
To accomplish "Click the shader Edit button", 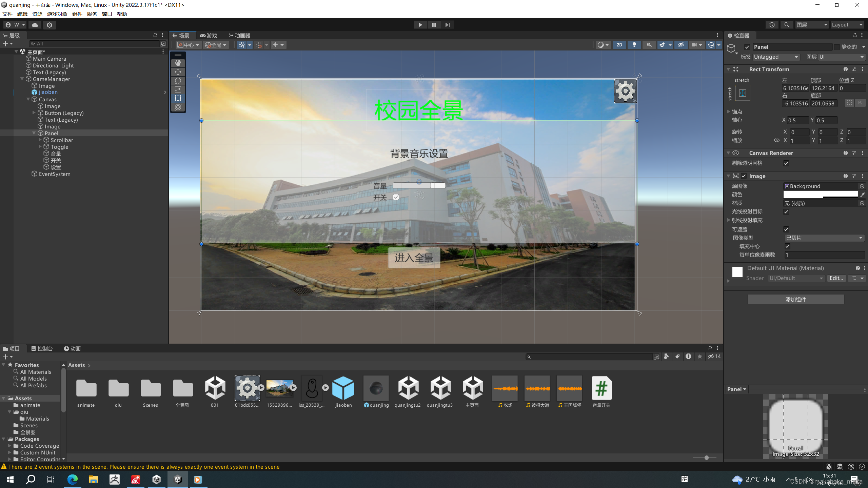I will pyautogui.click(x=836, y=278).
